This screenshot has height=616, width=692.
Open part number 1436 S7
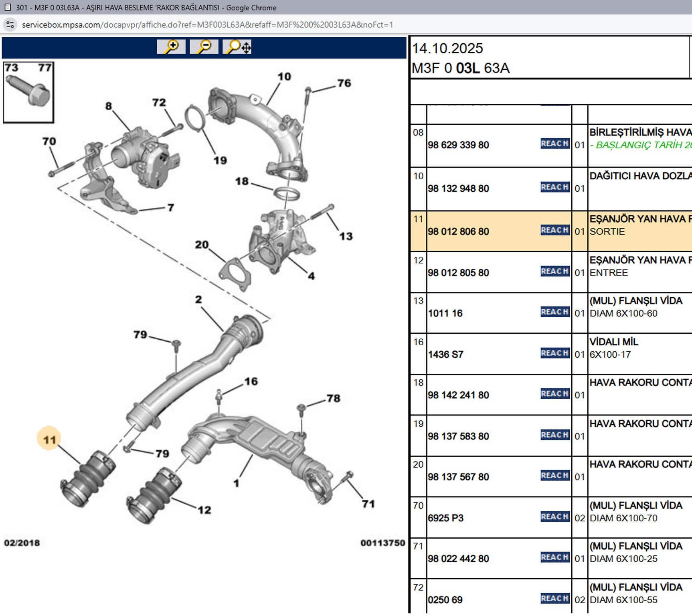point(445,355)
